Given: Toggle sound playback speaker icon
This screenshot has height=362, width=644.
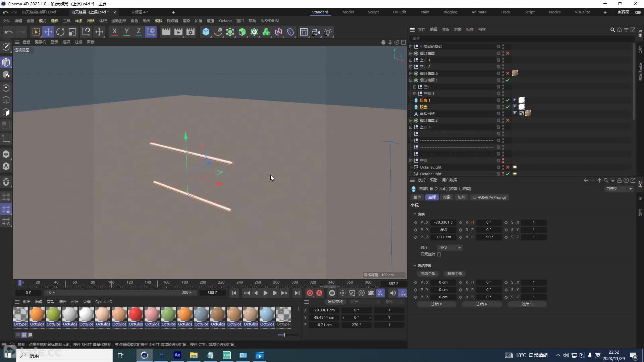Looking at the screenshot, I should coord(392,293).
